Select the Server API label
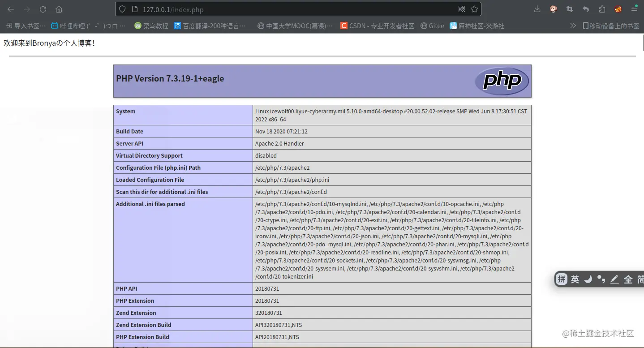Image resolution: width=644 pixels, height=348 pixels. click(x=129, y=144)
